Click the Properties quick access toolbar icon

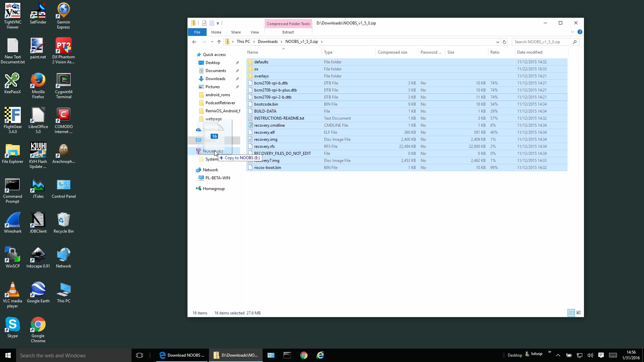(x=204, y=23)
